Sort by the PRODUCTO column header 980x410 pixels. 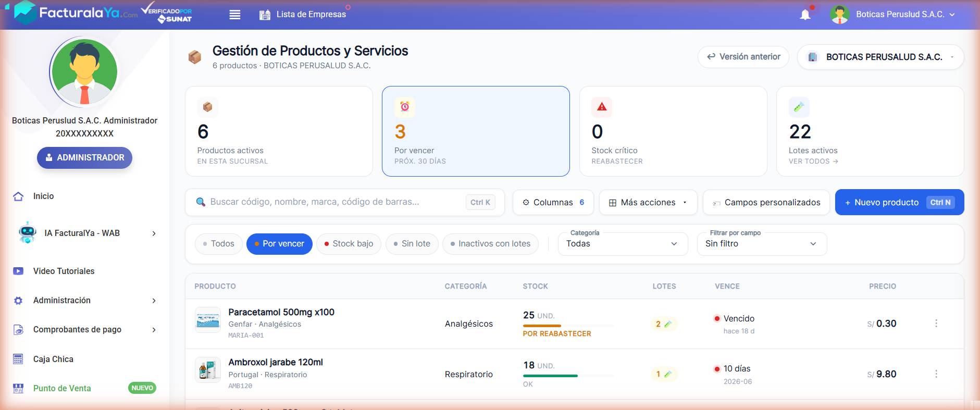(215, 287)
